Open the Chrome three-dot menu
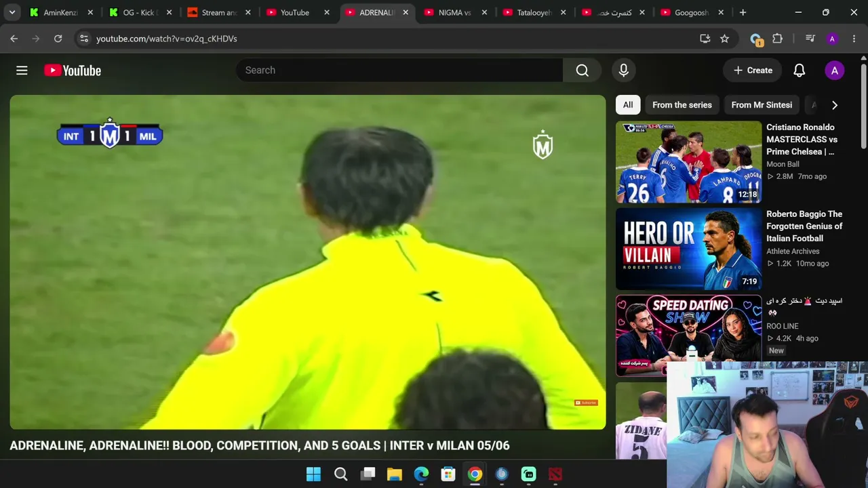The width and height of the screenshot is (868, 488). pyautogui.click(x=854, y=39)
